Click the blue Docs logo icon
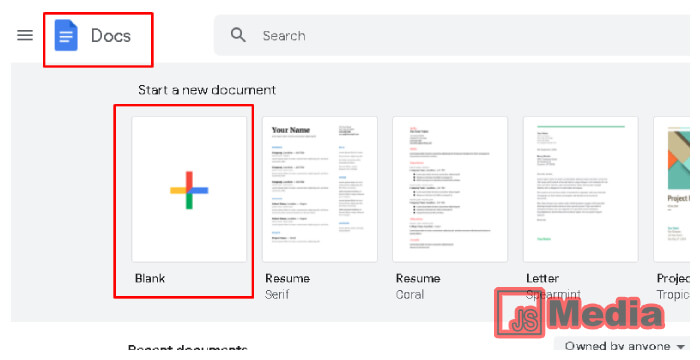 pos(66,35)
